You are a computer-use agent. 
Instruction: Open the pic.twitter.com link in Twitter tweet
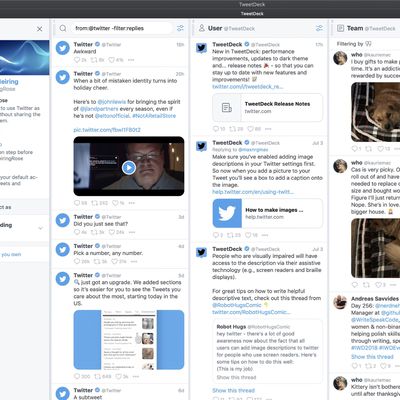[x=107, y=130]
